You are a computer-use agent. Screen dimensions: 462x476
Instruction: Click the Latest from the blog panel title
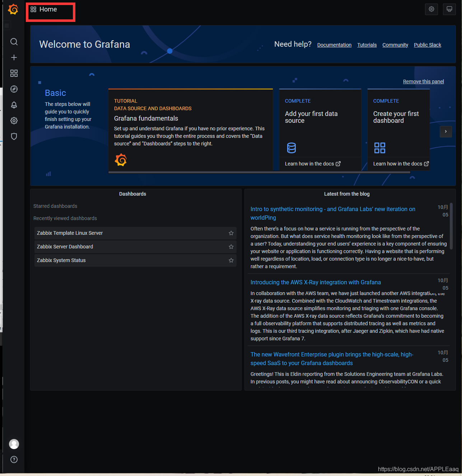[347, 194]
